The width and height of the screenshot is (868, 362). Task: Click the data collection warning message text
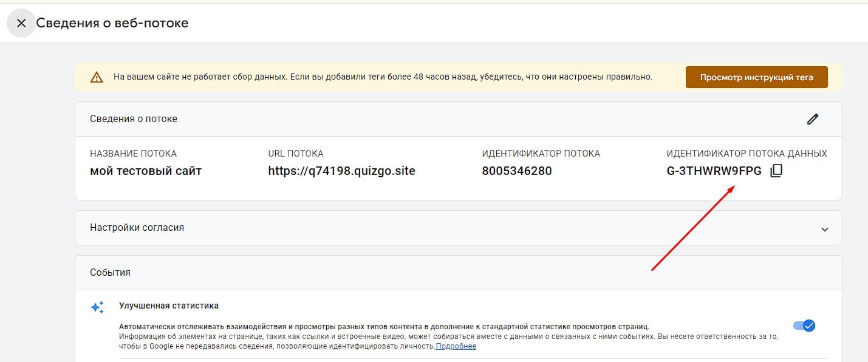click(x=383, y=77)
